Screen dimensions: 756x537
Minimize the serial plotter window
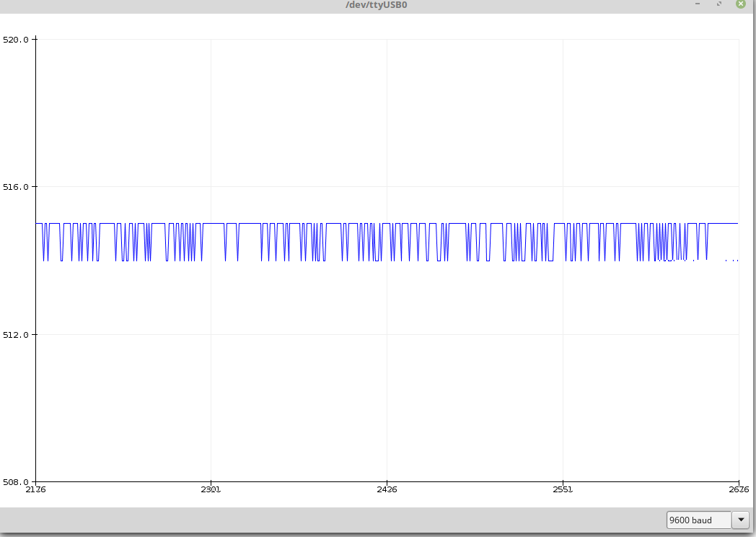coord(697,4)
